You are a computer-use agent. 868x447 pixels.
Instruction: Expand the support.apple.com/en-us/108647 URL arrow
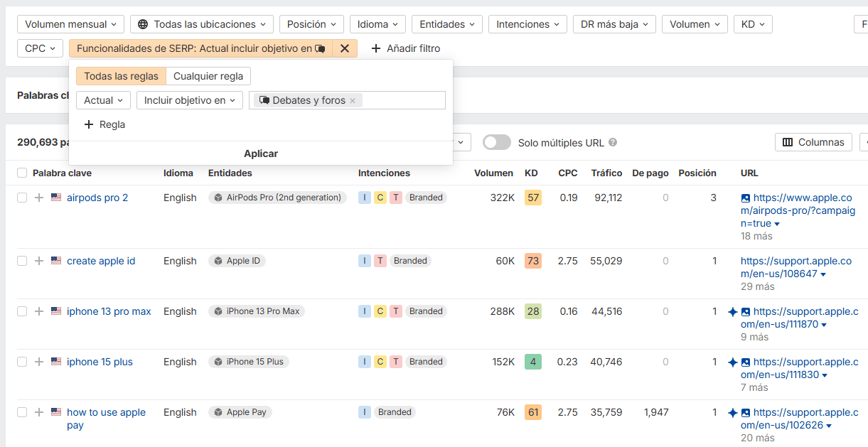pyautogui.click(x=823, y=274)
